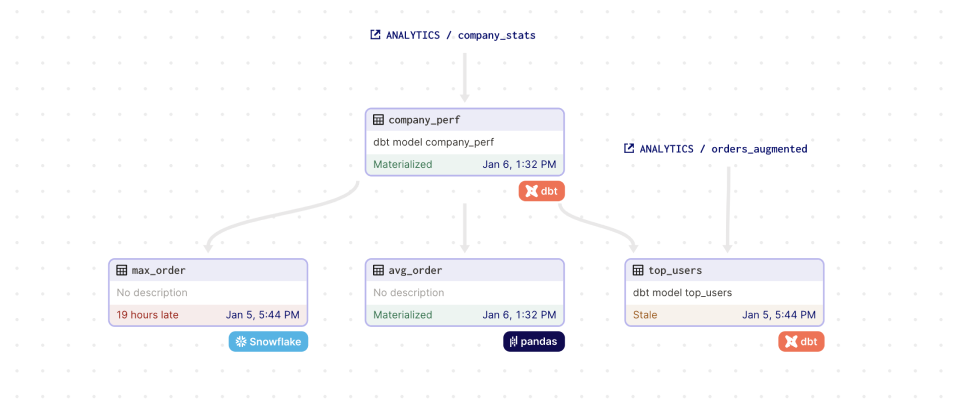The image size is (960, 400).
Task: Open the ANALYTICS / company_stats link
Action: pos(461,35)
